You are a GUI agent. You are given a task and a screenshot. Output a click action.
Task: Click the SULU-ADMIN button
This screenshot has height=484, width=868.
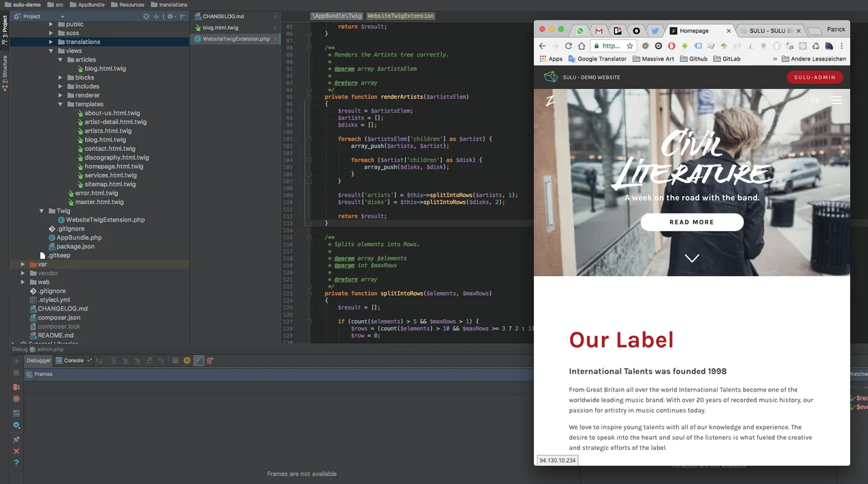(x=814, y=77)
